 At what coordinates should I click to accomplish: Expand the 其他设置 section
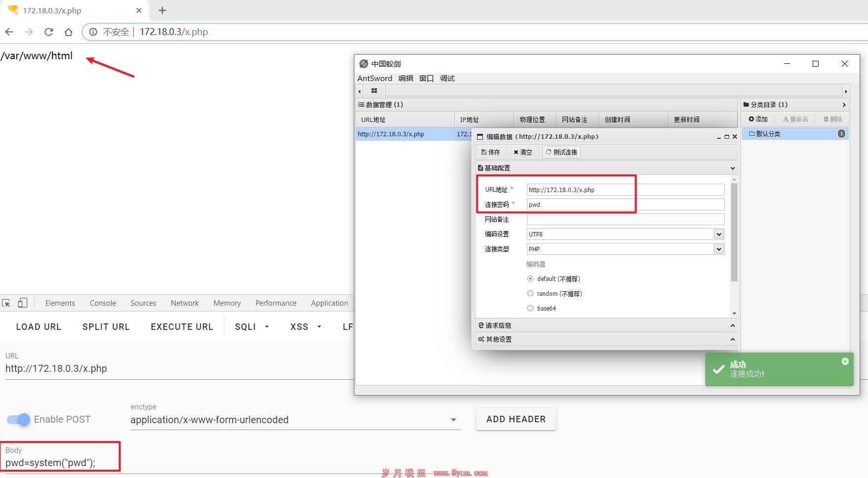(733, 340)
